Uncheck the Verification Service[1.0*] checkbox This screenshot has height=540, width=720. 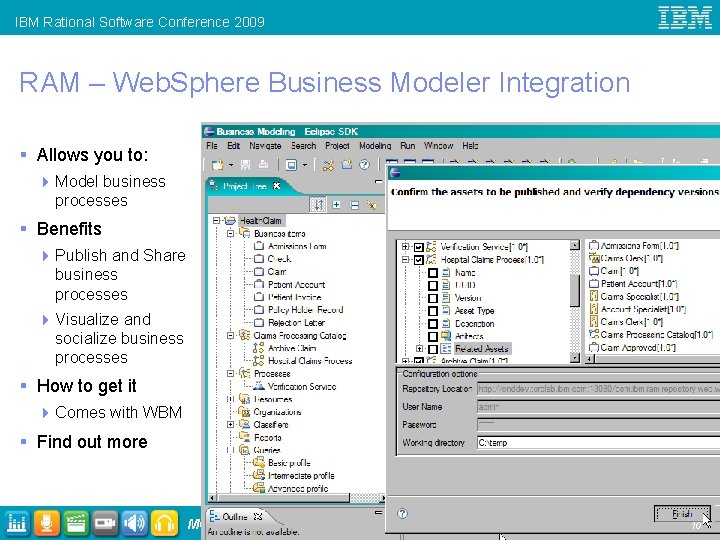coord(418,247)
